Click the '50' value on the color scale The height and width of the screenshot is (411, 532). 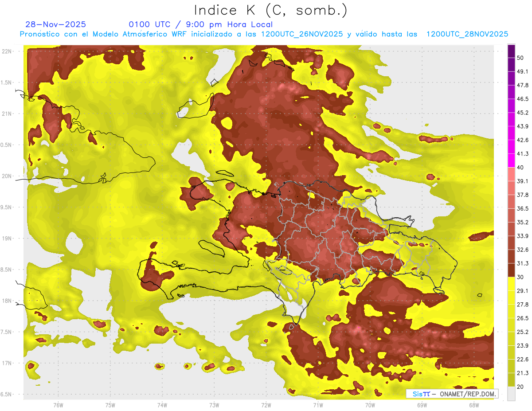(520, 58)
